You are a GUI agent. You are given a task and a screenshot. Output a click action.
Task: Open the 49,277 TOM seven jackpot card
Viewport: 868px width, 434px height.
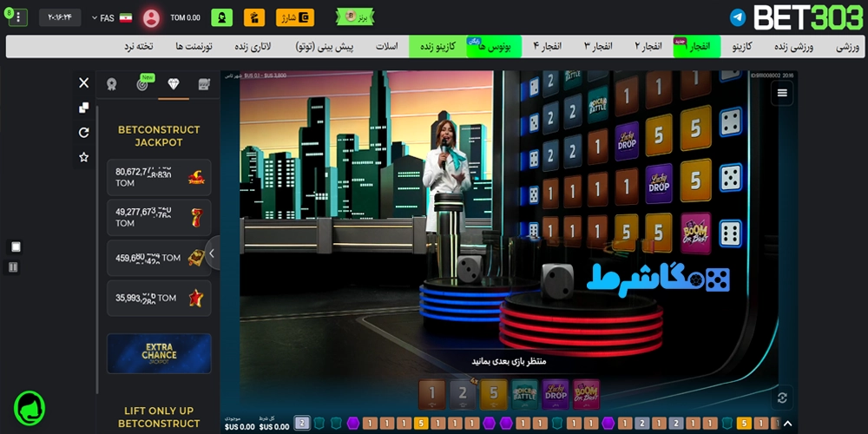click(159, 218)
